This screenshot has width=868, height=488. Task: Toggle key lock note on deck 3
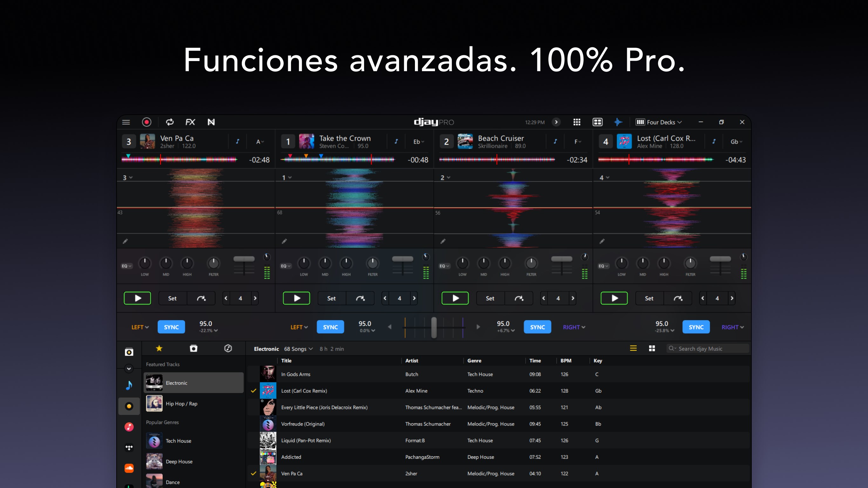[x=238, y=142]
